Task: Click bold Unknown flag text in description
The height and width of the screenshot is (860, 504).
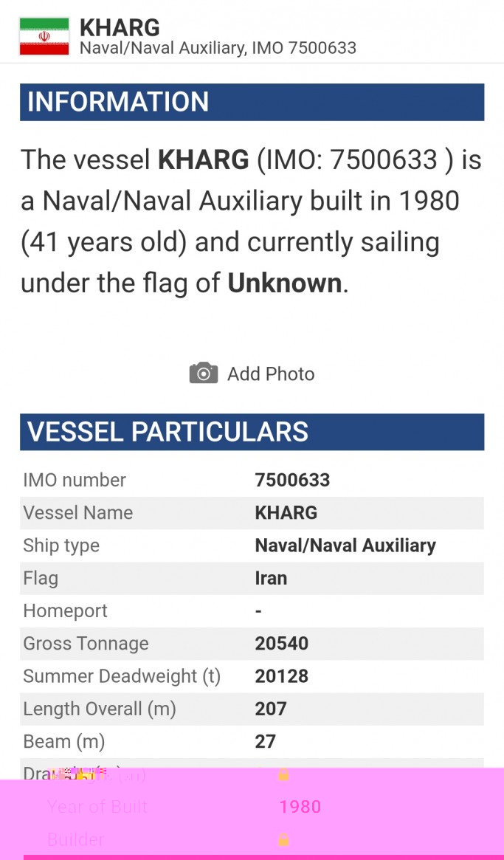Action: tap(285, 283)
